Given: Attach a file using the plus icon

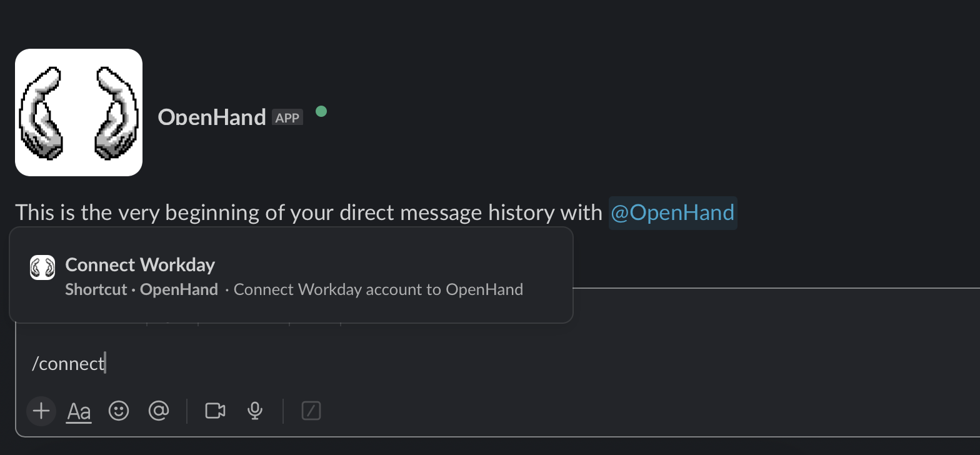Looking at the screenshot, I should [x=41, y=411].
